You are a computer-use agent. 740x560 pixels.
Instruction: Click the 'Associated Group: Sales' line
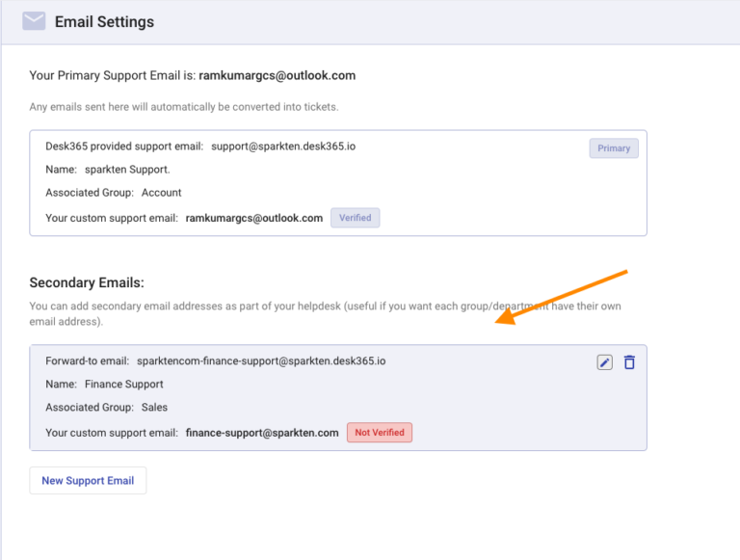(x=106, y=408)
